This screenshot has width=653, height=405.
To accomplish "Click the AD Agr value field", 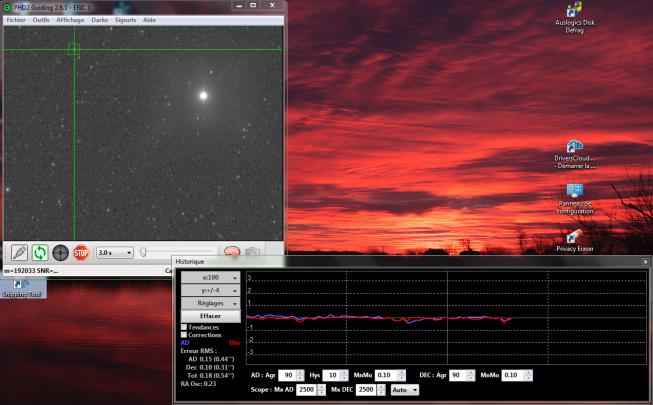I will point(287,375).
